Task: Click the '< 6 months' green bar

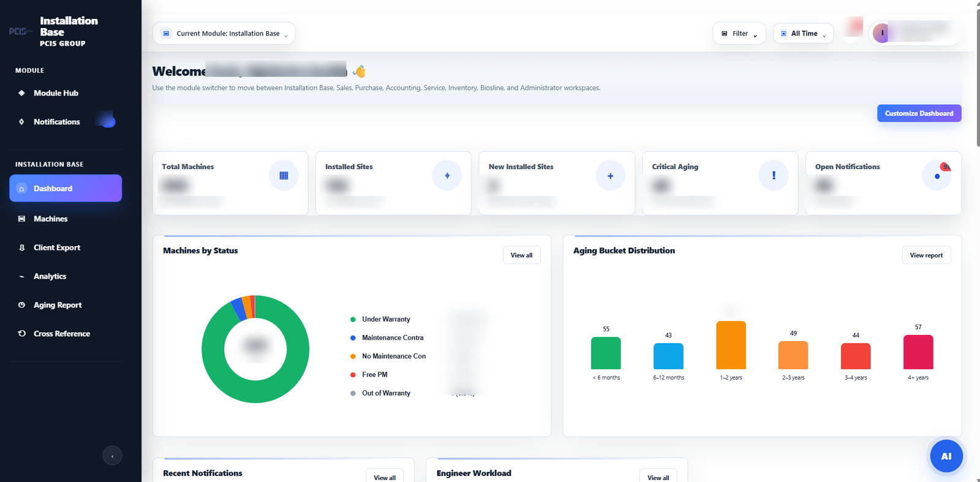Action: [606, 353]
